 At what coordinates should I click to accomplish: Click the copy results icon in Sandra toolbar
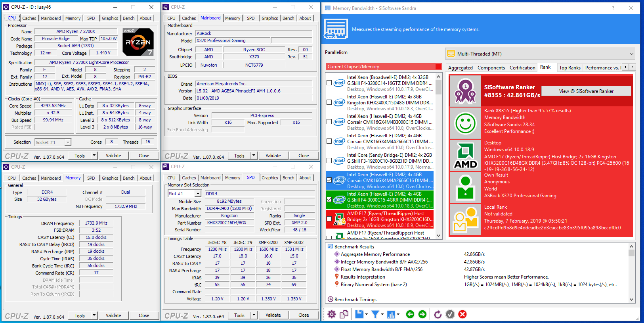pos(344,314)
